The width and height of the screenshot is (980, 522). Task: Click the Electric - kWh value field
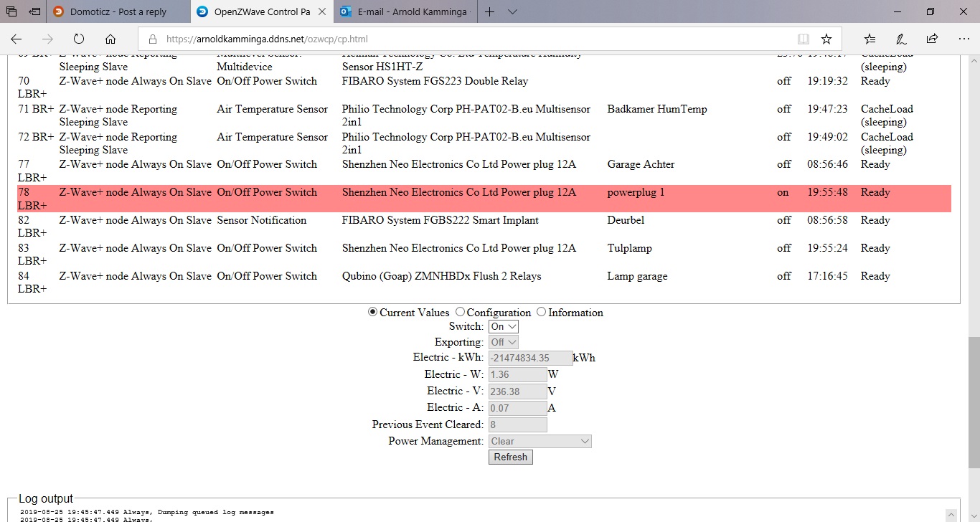point(530,358)
